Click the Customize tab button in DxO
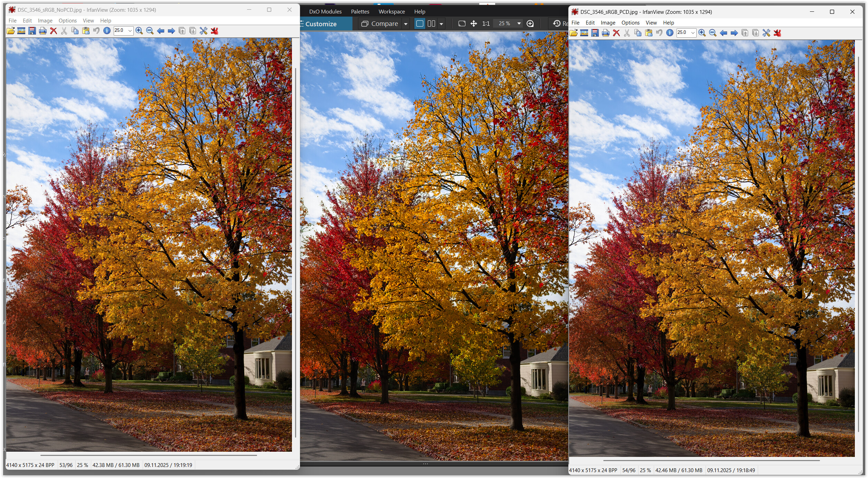Viewport: 868px width, 478px height. (x=321, y=24)
